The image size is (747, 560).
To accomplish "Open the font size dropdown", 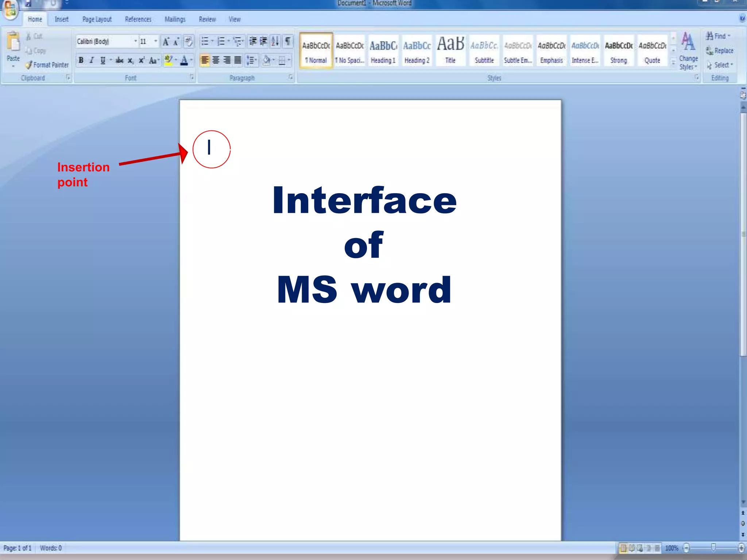I will click(x=156, y=41).
